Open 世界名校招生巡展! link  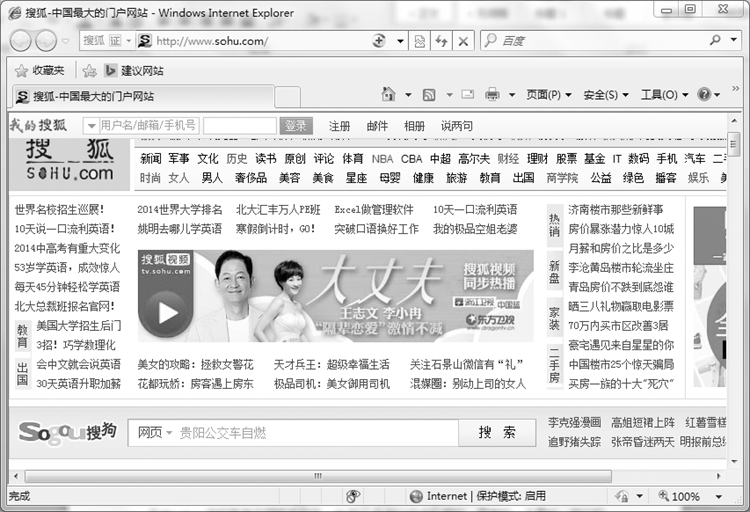[59, 210]
